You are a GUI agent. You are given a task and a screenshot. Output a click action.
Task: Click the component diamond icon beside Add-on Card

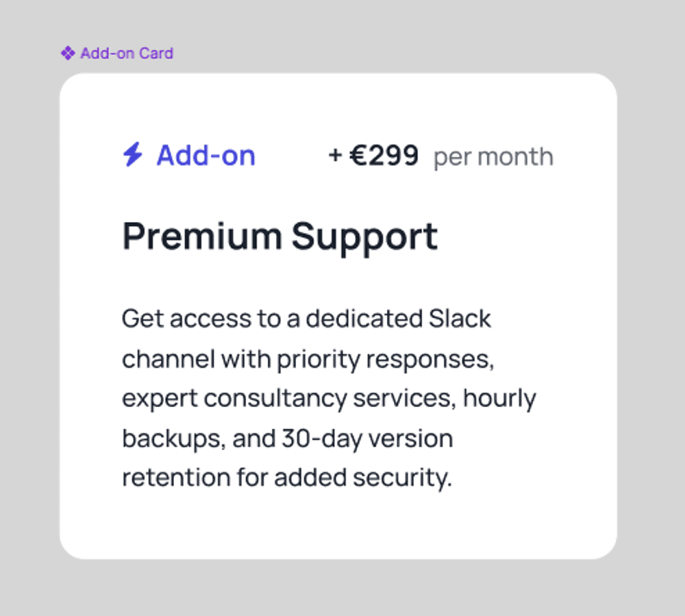[67, 53]
